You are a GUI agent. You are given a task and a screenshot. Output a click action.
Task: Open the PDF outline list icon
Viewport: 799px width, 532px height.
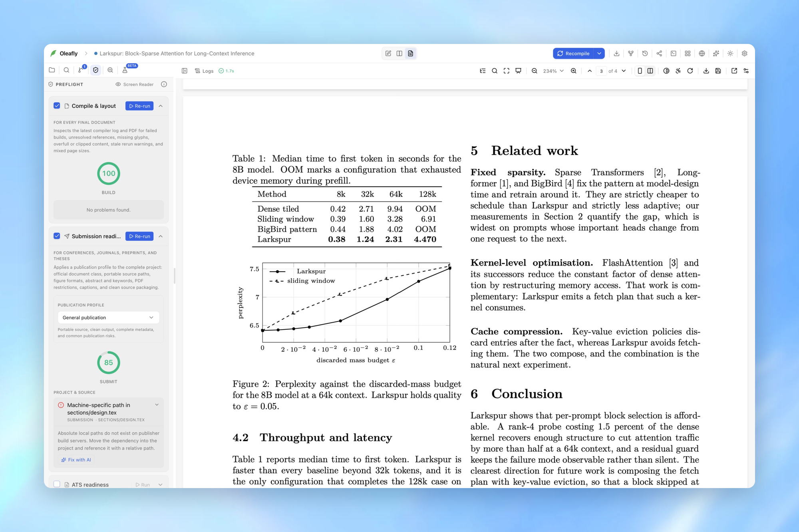(483, 71)
